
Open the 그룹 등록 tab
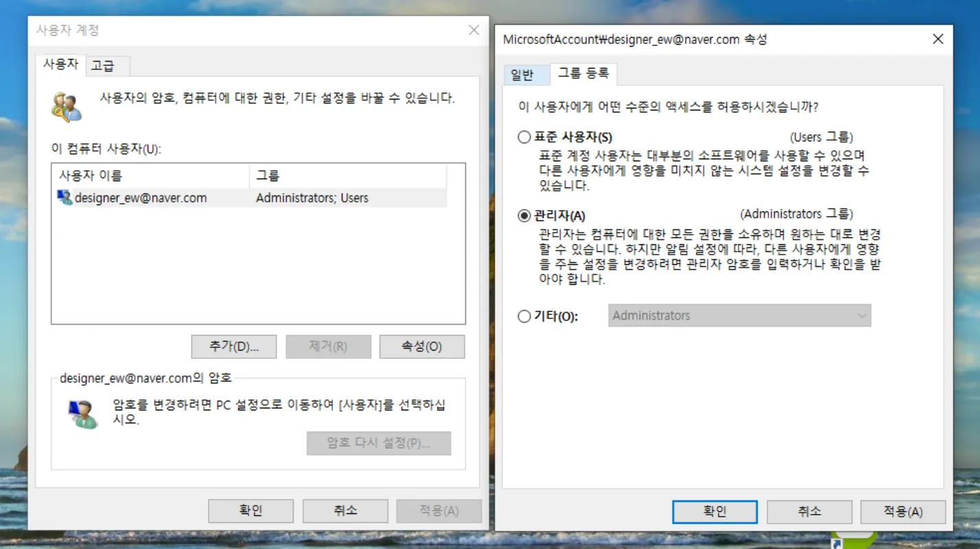coord(584,74)
